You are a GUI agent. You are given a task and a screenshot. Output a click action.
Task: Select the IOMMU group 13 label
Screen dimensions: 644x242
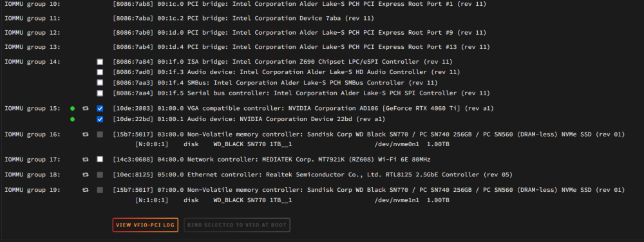click(32, 47)
